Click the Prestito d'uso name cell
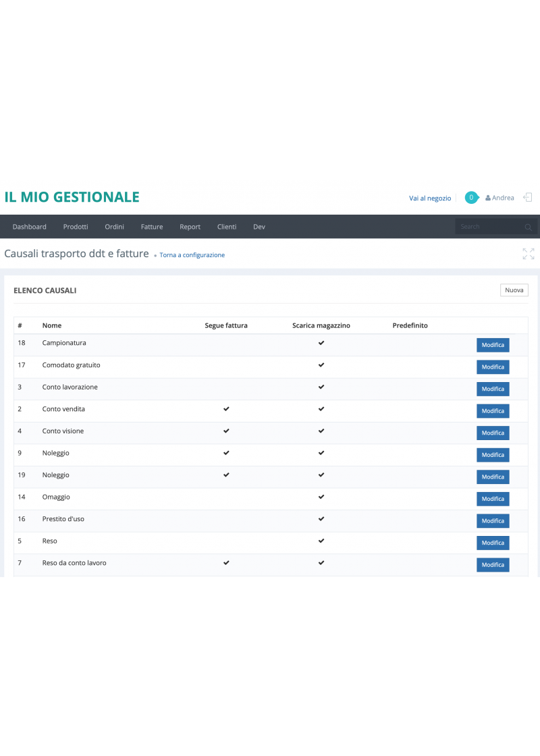540x756 pixels. tap(63, 519)
